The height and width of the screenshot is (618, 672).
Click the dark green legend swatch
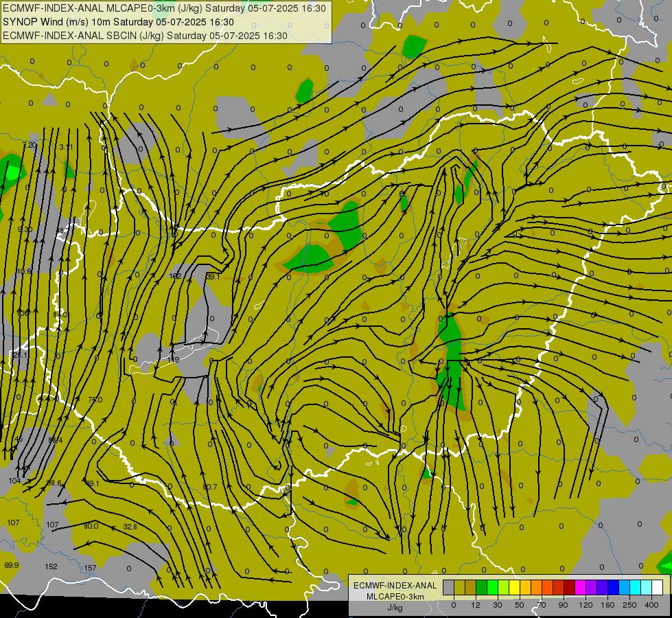[x=482, y=588]
